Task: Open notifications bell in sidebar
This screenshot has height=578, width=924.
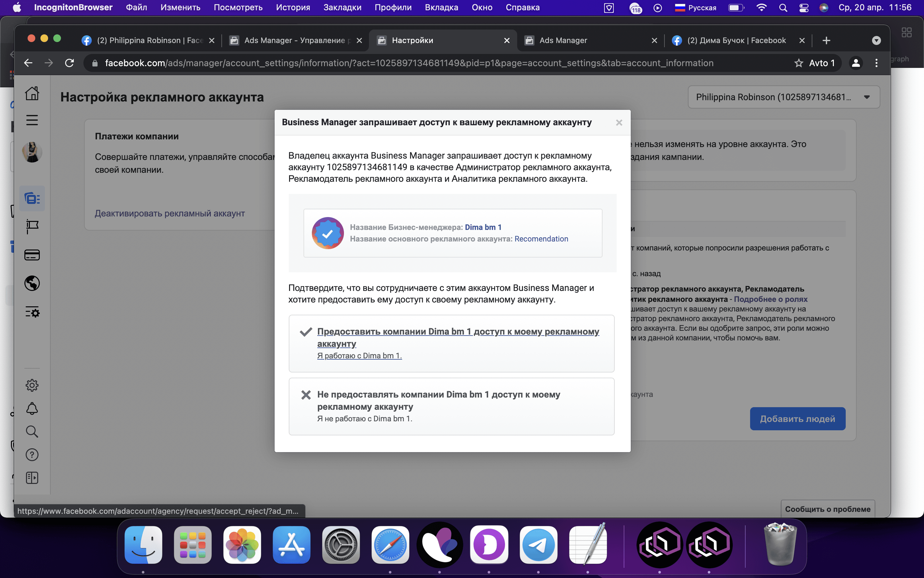Action: point(32,409)
